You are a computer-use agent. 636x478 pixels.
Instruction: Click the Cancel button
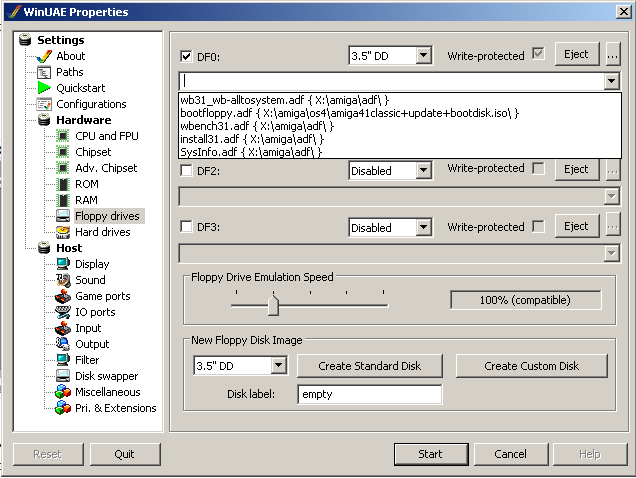click(x=511, y=454)
